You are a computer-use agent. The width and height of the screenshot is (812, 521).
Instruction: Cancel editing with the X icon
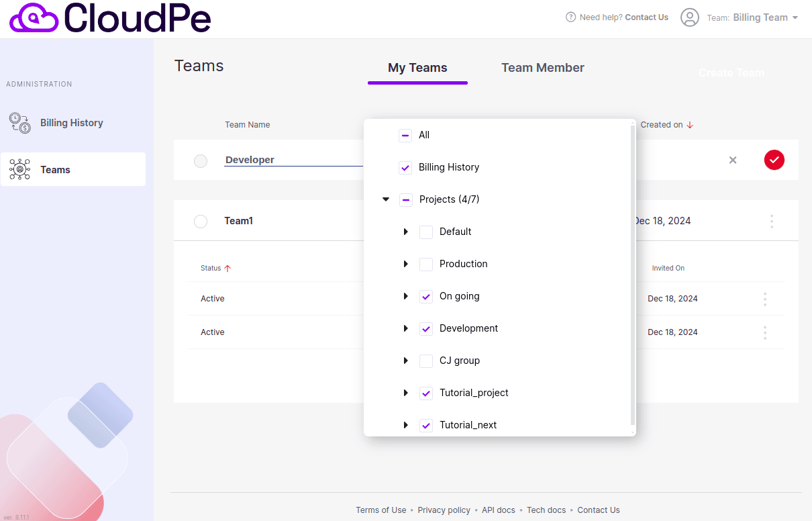[x=733, y=160]
